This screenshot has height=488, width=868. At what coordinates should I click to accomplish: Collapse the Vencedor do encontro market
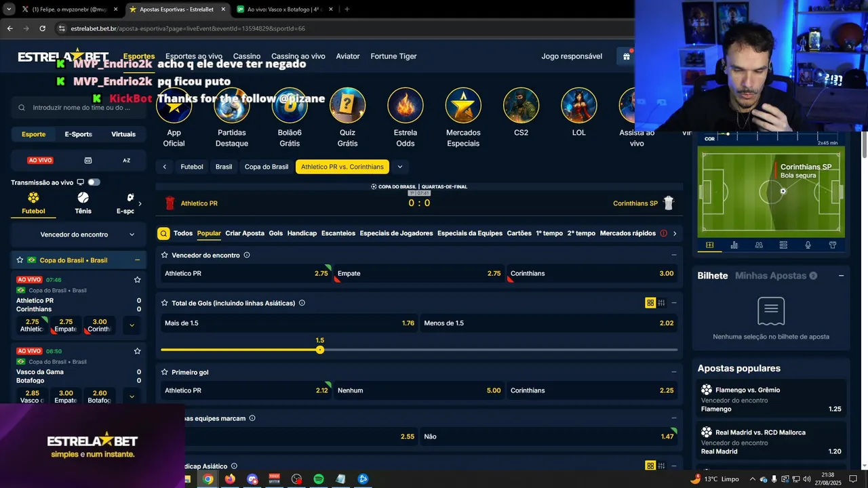click(673, 255)
